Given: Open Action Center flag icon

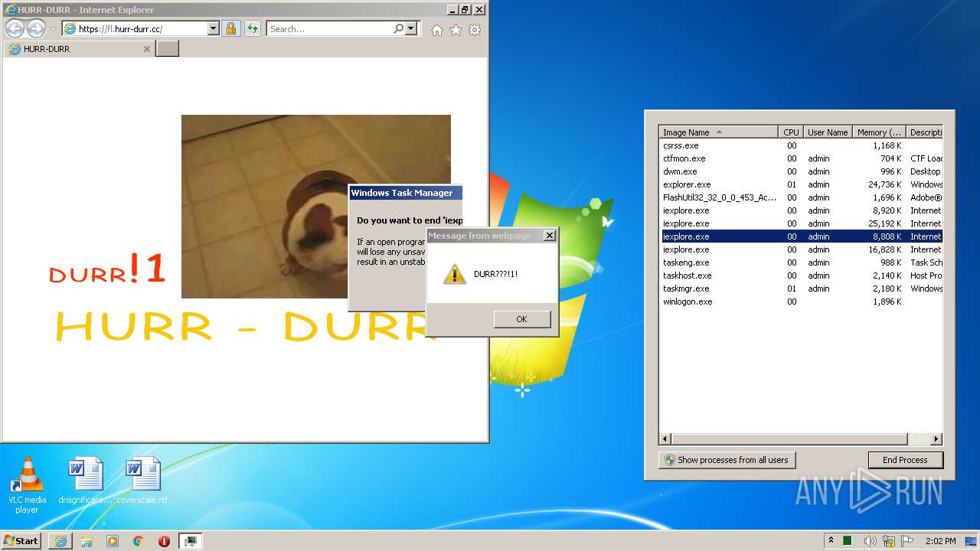Looking at the screenshot, I should click(907, 541).
